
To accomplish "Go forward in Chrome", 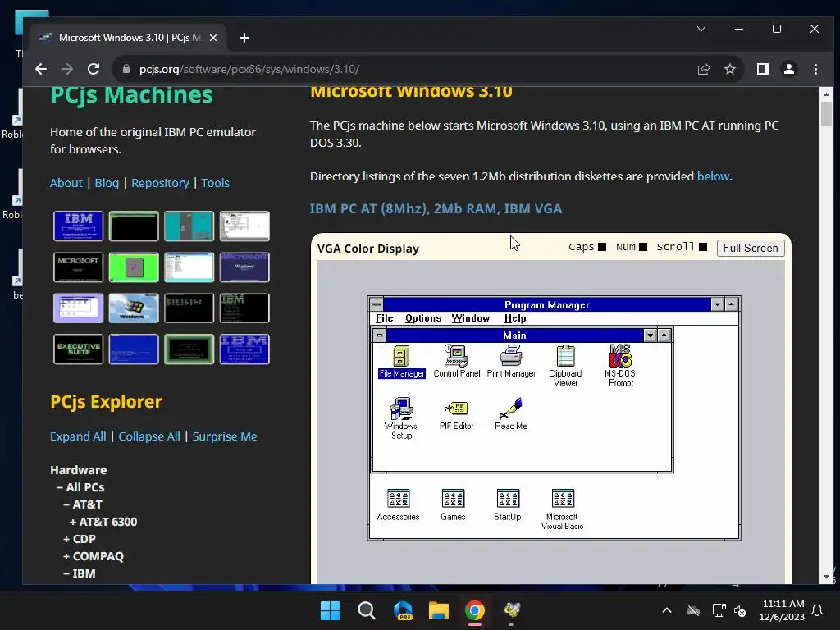I will coord(67,69).
